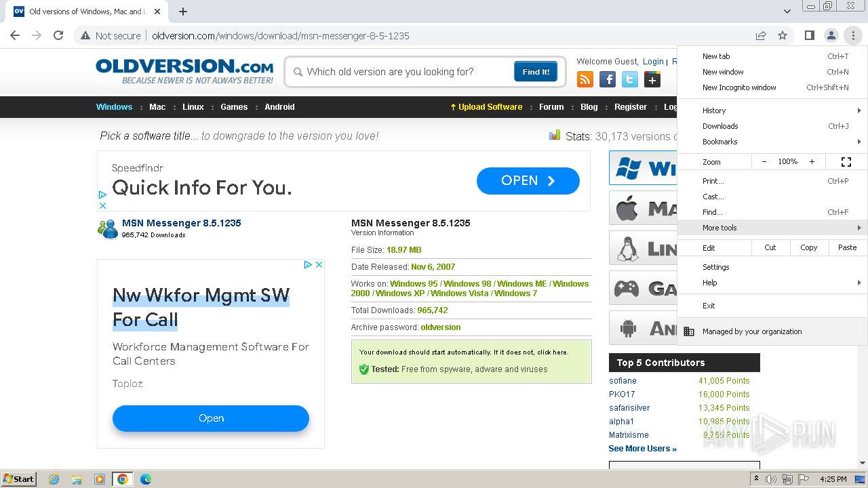Click Managed by your organization entry
Viewport: 868px width, 488px height.
772,331
